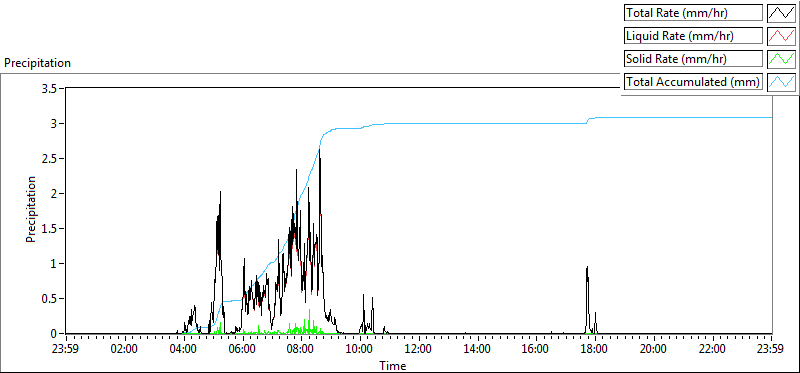Click the 0 y-axis value
The width and height of the screenshot is (800, 373).
(x=54, y=334)
